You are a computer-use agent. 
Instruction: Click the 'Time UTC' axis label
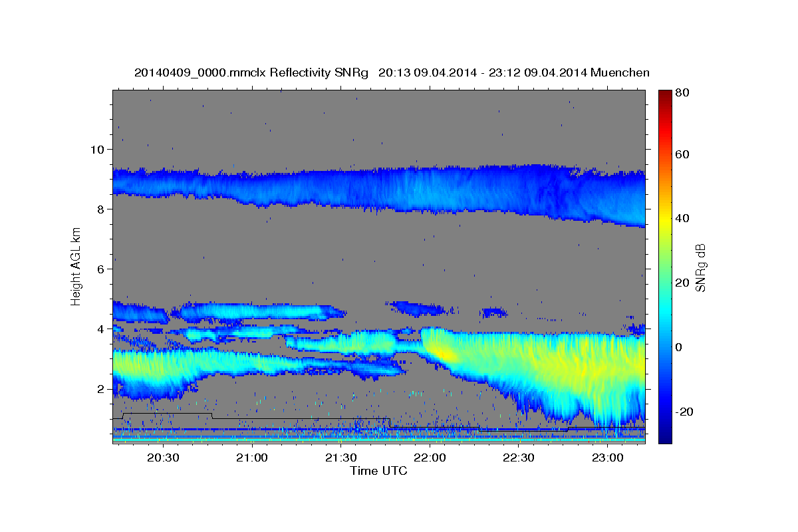click(378, 471)
